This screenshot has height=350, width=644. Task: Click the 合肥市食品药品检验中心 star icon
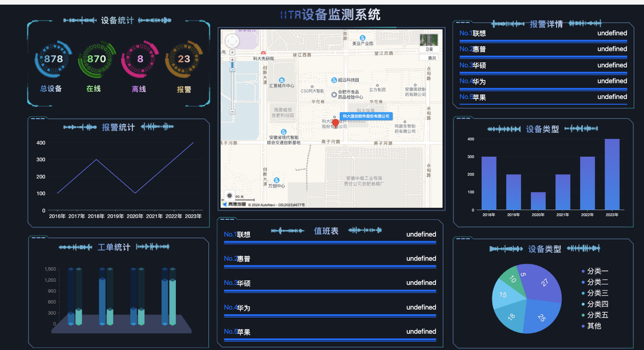click(334, 95)
